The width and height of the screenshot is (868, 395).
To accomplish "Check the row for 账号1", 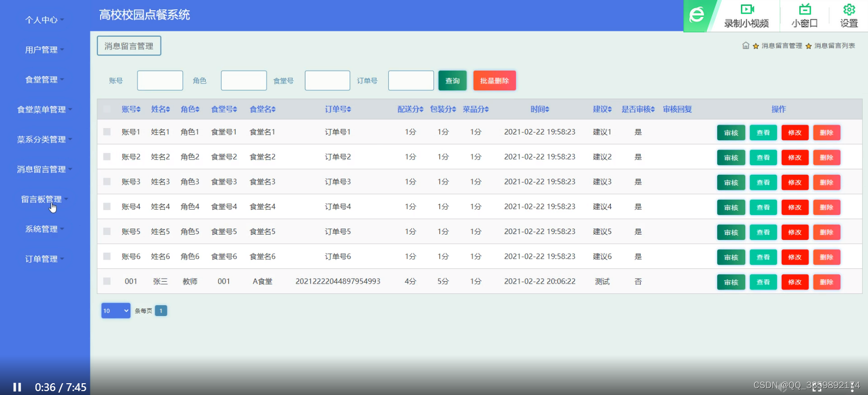I will (x=107, y=132).
